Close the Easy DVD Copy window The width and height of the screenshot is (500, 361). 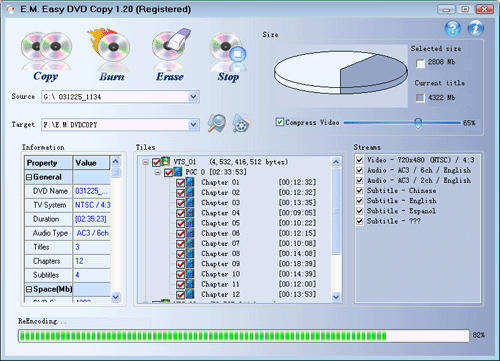485,9
